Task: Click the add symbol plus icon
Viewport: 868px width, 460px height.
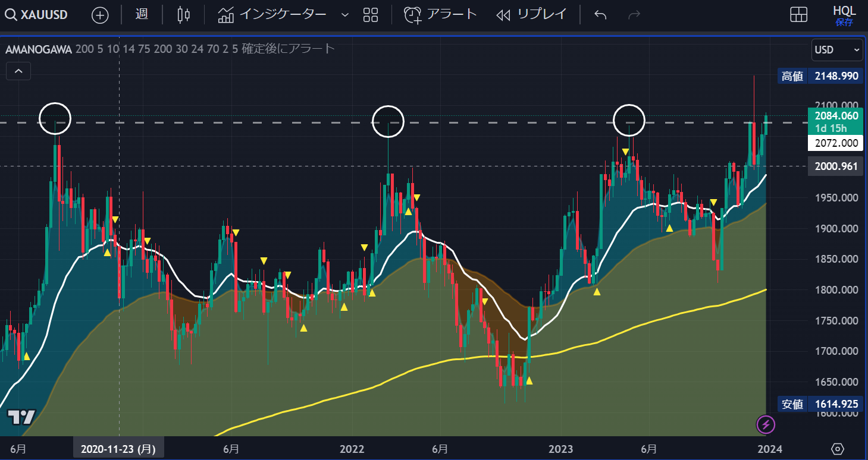Action: click(100, 15)
